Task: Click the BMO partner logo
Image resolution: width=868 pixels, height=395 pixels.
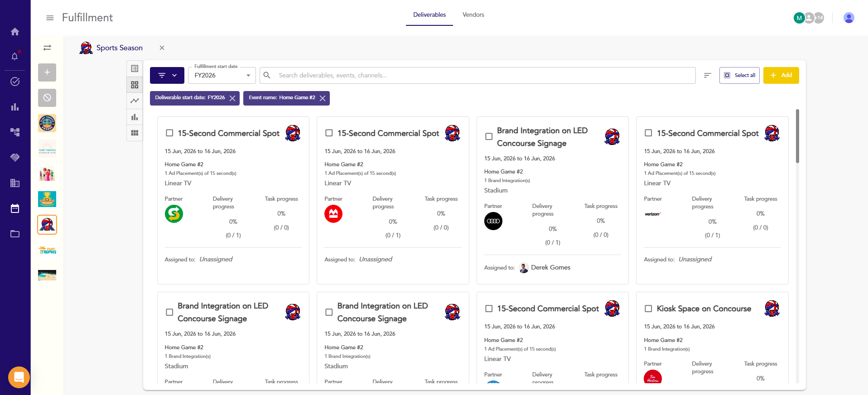Action: (x=333, y=214)
